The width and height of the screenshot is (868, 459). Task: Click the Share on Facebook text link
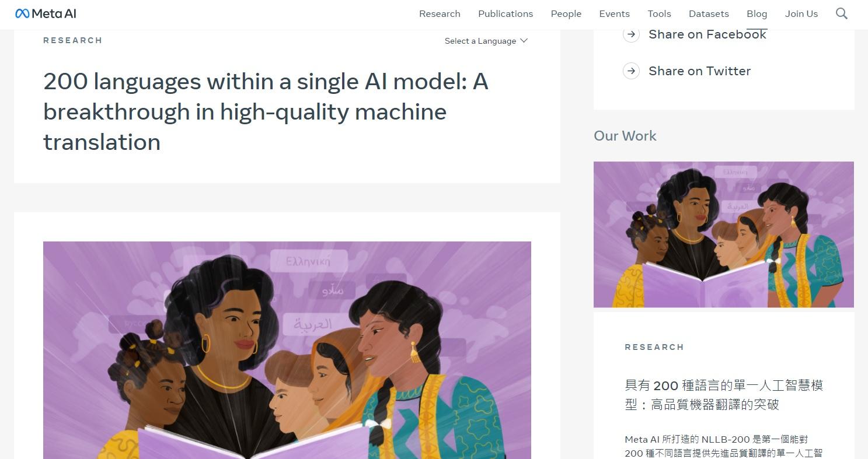point(707,34)
